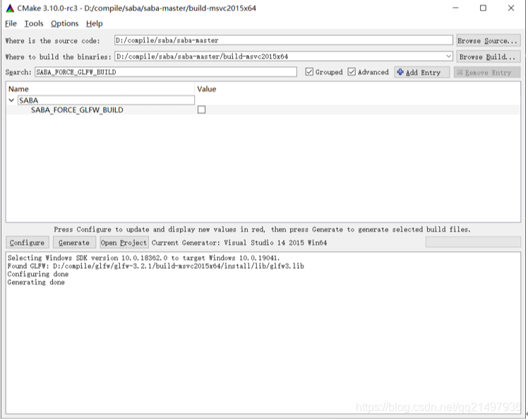The width and height of the screenshot is (528, 420).
Task: Click the 'Selecting Windows SDK version' log line
Action: (143, 258)
